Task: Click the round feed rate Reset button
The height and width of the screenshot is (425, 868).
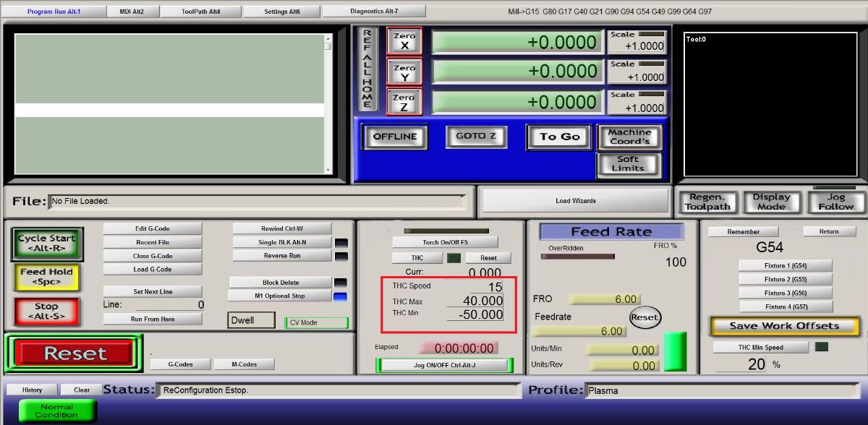Action: 644,317
